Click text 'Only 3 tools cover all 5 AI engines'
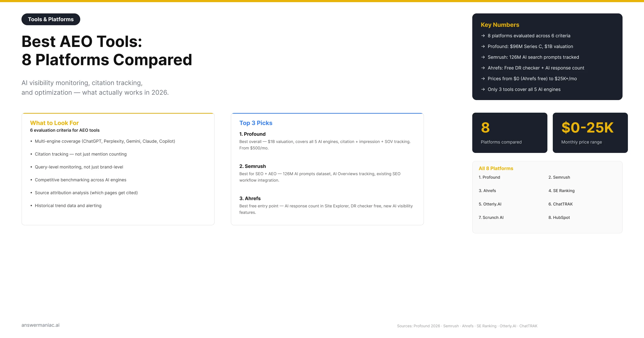This screenshot has width=644, height=338. tap(524, 89)
